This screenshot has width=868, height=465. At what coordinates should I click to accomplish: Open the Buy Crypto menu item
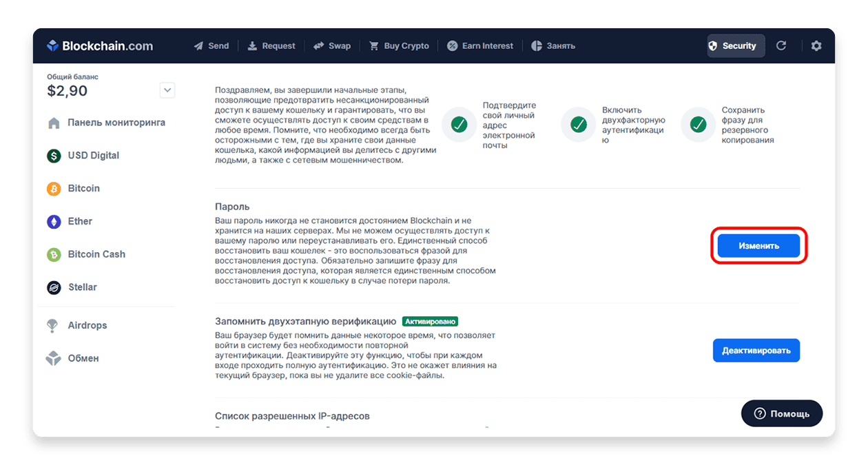coord(399,46)
